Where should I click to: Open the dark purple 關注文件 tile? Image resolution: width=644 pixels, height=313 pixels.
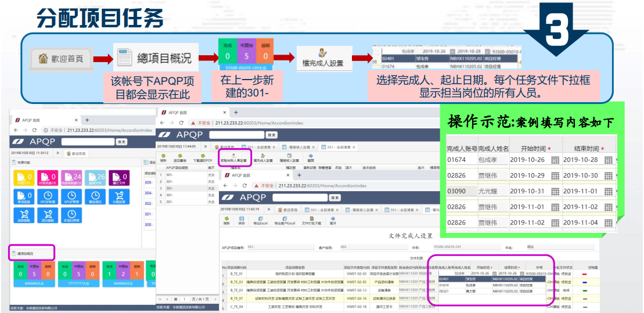click(119, 178)
